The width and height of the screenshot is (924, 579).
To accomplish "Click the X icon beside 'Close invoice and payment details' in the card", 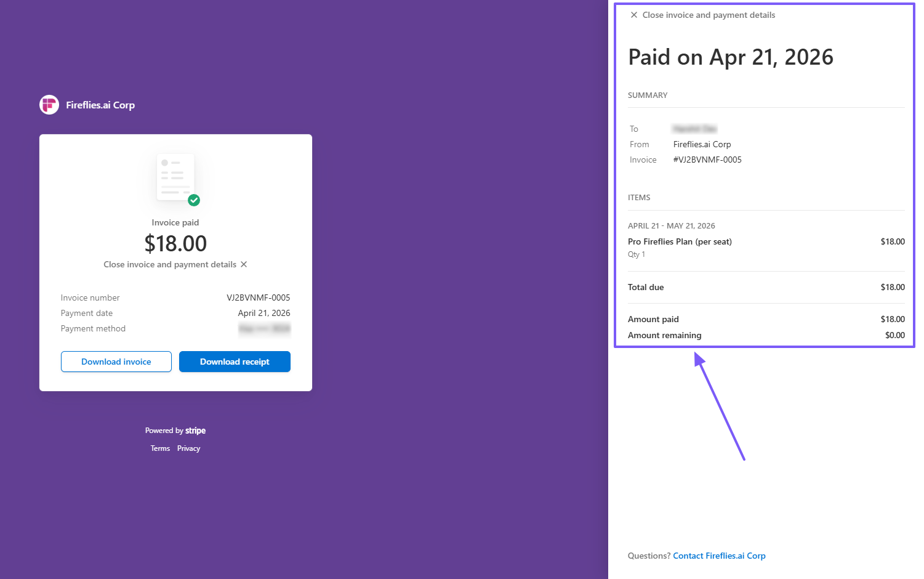I will pyautogui.click(x=244, y=264).
